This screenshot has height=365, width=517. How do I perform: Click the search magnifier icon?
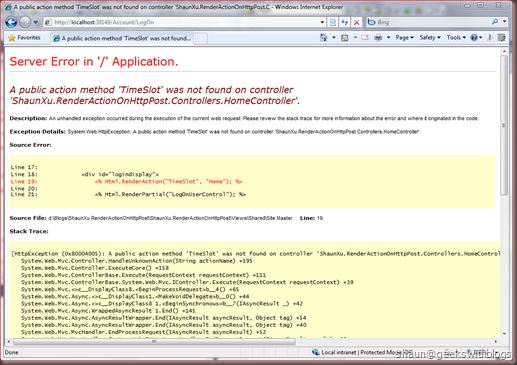point(495,22)
